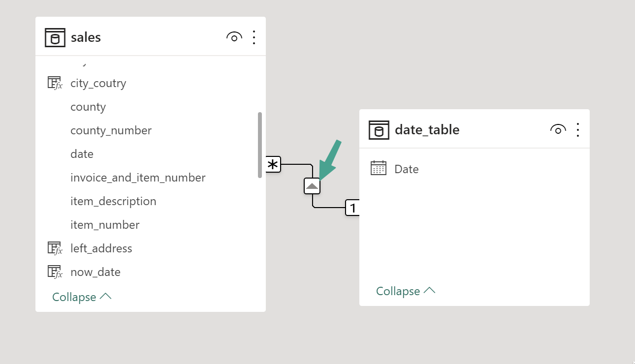This screenshot has width=635, height=364.
Task: Collapse the sales table card
Action: tap(82, 297)
